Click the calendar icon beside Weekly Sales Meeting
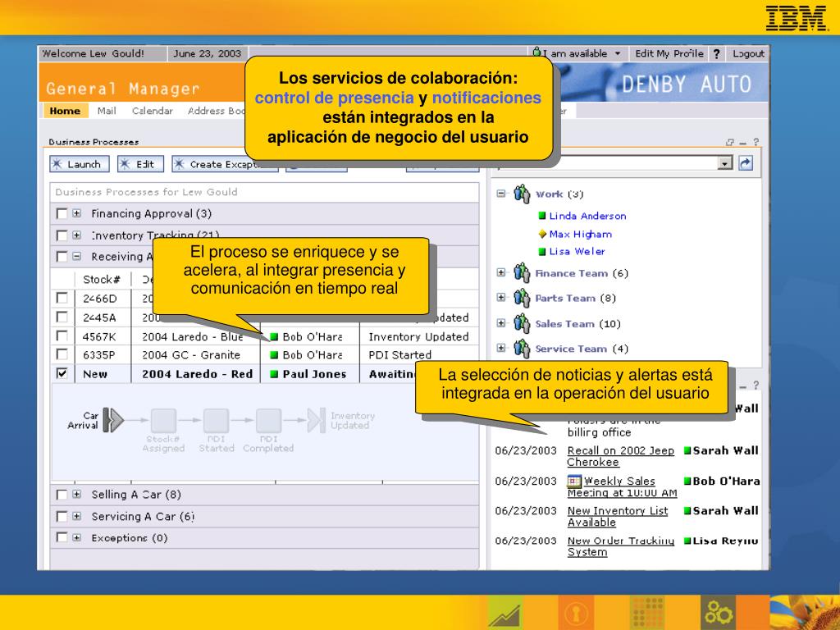 pos(573,481)
